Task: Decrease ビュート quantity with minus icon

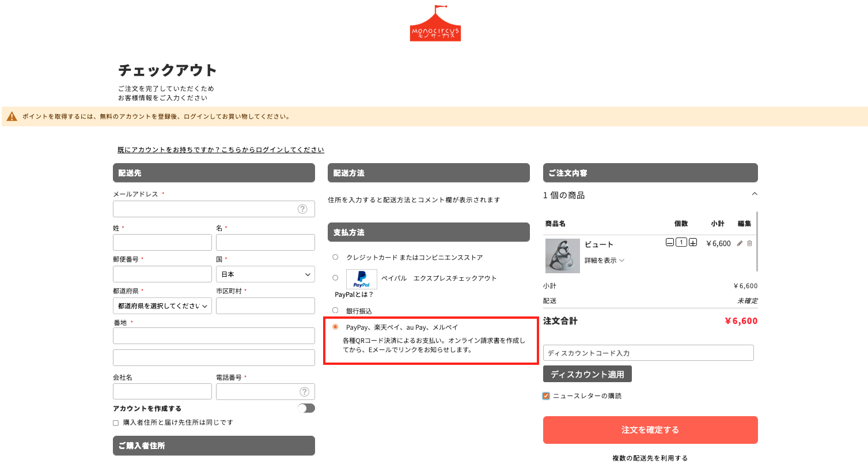Action: coord(669,243)
